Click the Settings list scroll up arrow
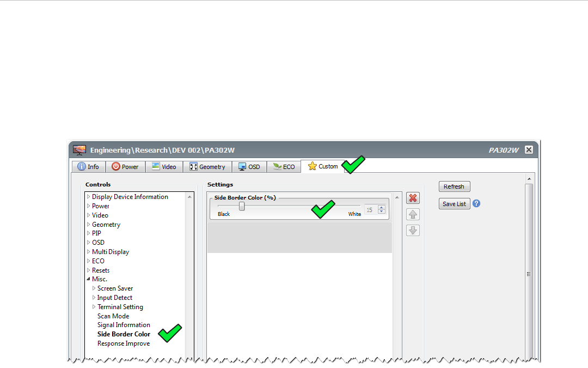 [x=397, y=197]
